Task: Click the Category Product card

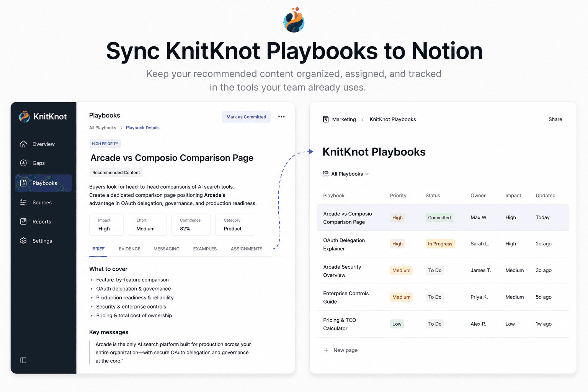Action: pos(235,225)
